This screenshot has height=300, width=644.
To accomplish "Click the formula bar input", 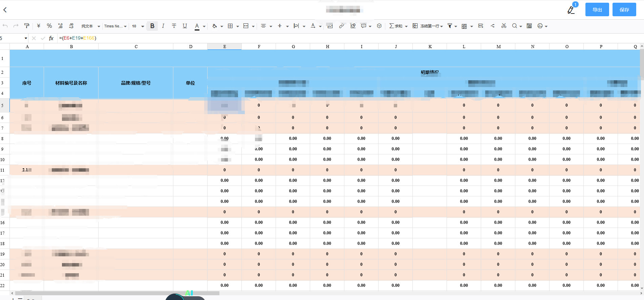I will 350,38.
